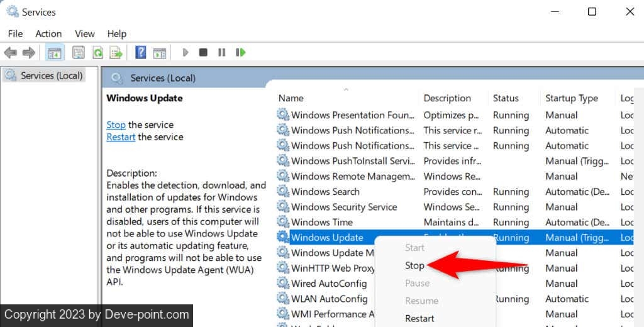644x327 pixels.
Task: Open the View menu in menu bar
Action: coord(84,33)
